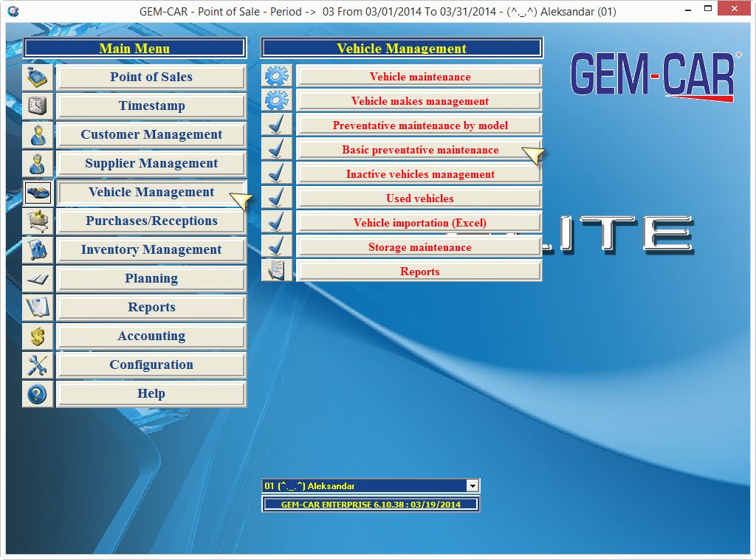Click the clock icon beside Timestamp
This screenshot has height=560, width=756.
(38, 106)
